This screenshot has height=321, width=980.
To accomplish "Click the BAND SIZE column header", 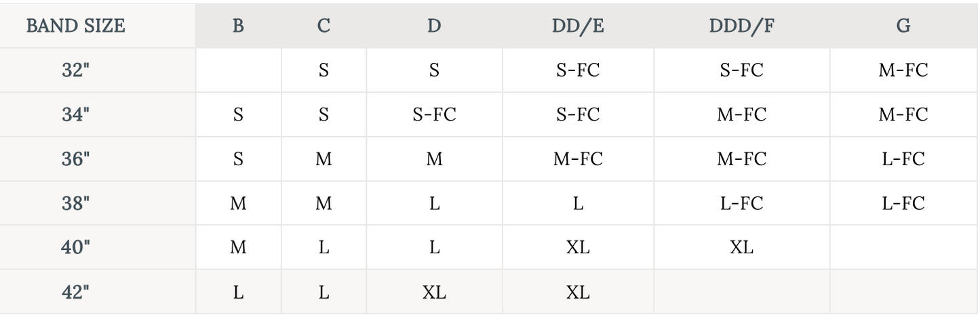I will pyautogui.click(x=75, y=26).
